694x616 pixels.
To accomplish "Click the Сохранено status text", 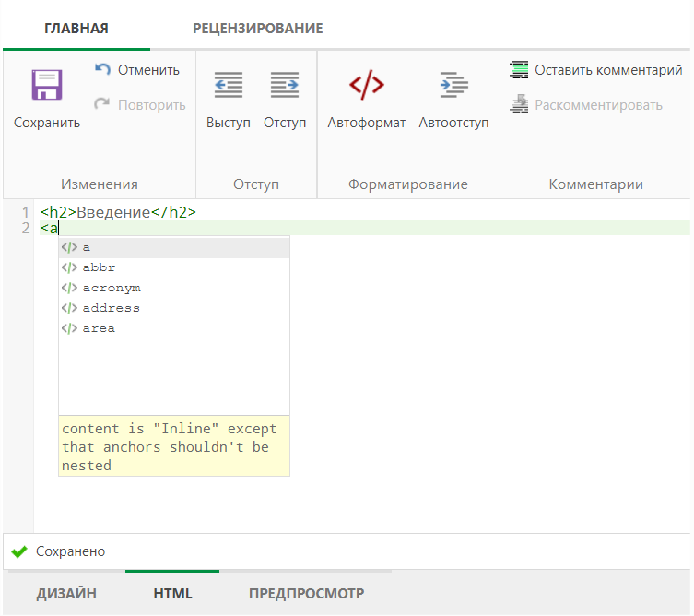I will coord(70,551).
